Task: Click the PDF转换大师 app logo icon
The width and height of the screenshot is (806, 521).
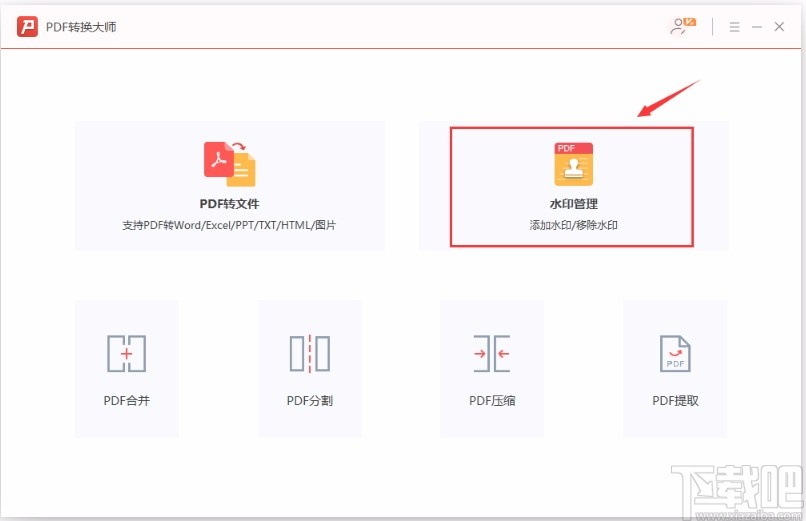Action: tap(27, 27)
